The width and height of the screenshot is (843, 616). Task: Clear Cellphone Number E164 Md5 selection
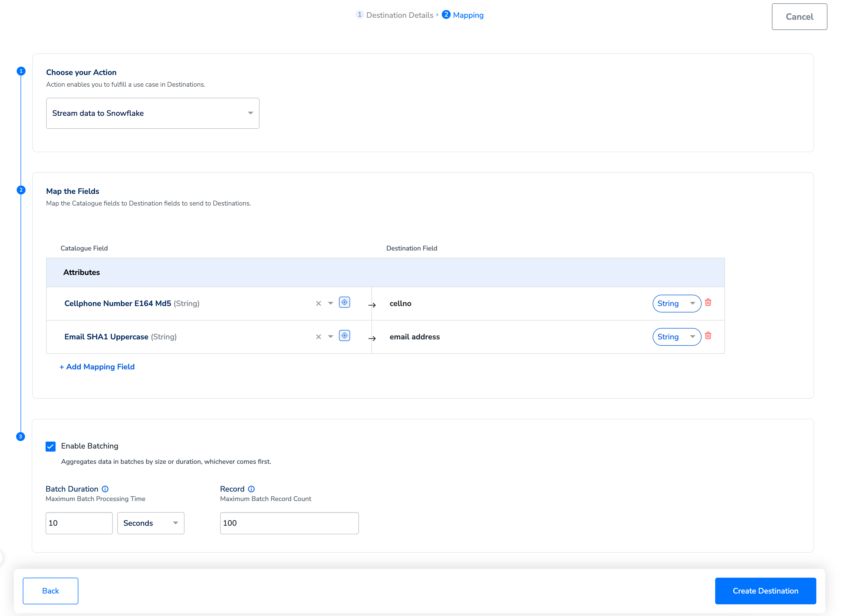(318, 304)
